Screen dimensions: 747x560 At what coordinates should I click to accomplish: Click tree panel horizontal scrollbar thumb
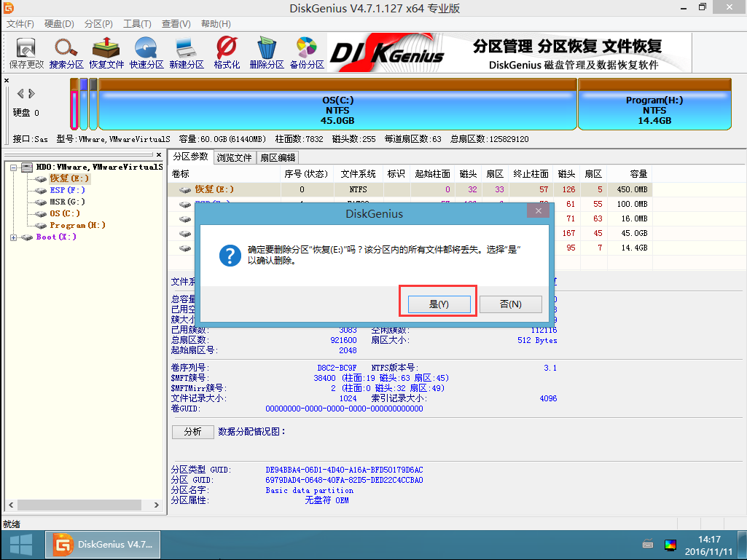pos(79,505)
